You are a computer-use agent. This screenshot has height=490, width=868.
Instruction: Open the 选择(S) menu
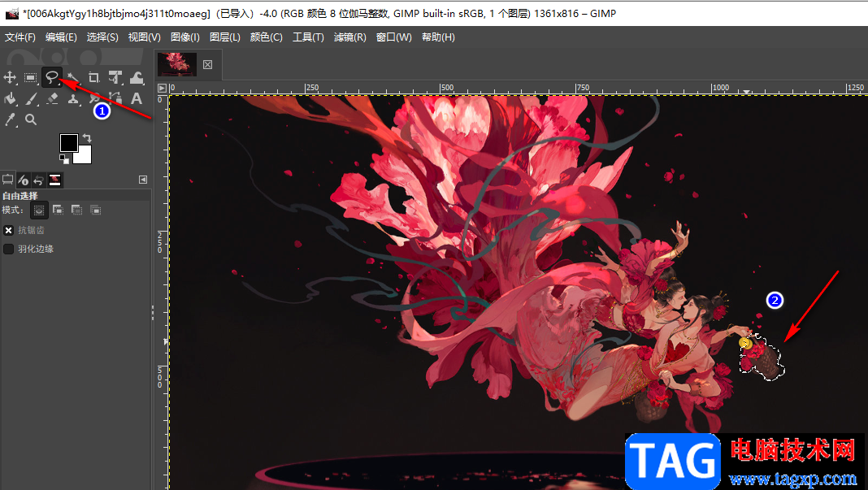[x=102, y=37]
